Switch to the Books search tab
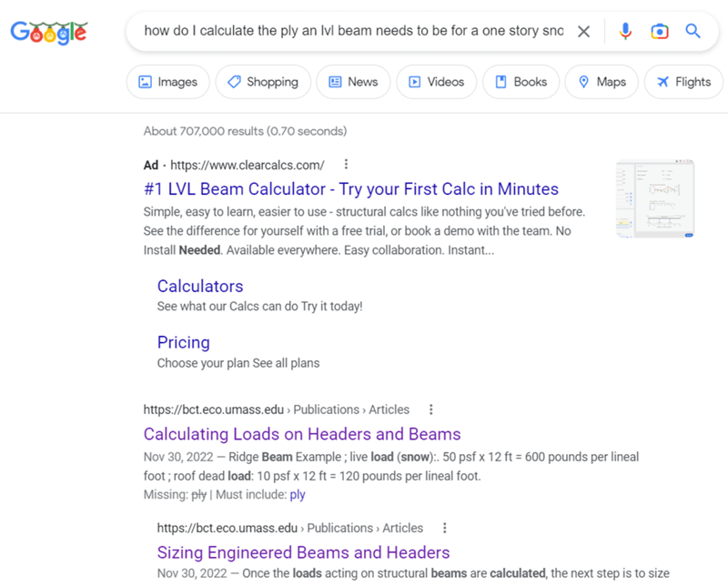 click(521, 82)
